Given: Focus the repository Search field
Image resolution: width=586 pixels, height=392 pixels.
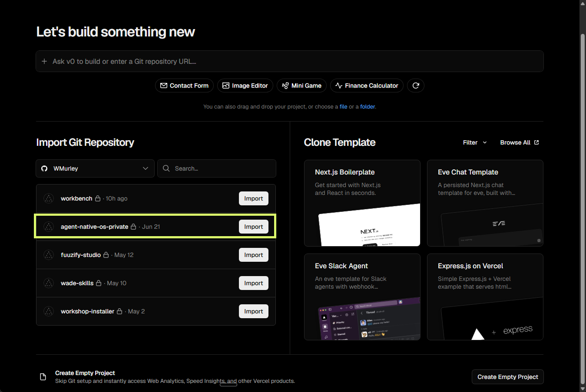Looking at the screenshot, I should point(217,168).
